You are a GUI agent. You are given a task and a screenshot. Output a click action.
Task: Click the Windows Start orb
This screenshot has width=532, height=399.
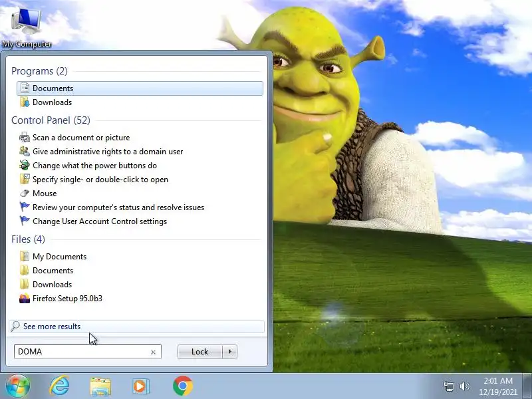(18, 386)
